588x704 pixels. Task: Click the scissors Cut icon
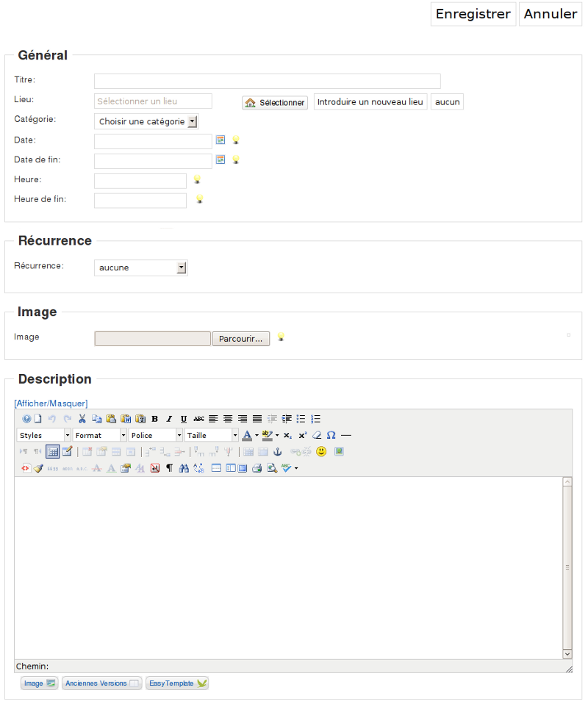click(82, 419)
